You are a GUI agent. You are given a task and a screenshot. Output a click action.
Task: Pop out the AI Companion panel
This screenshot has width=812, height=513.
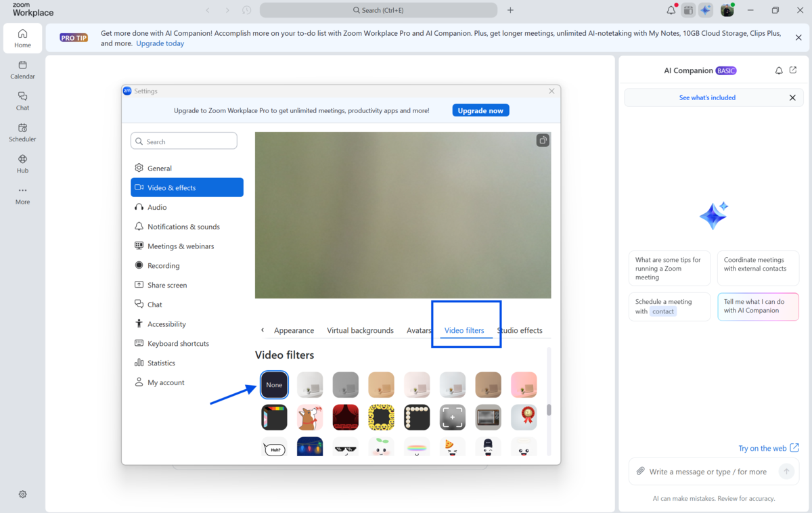point(793,70)
